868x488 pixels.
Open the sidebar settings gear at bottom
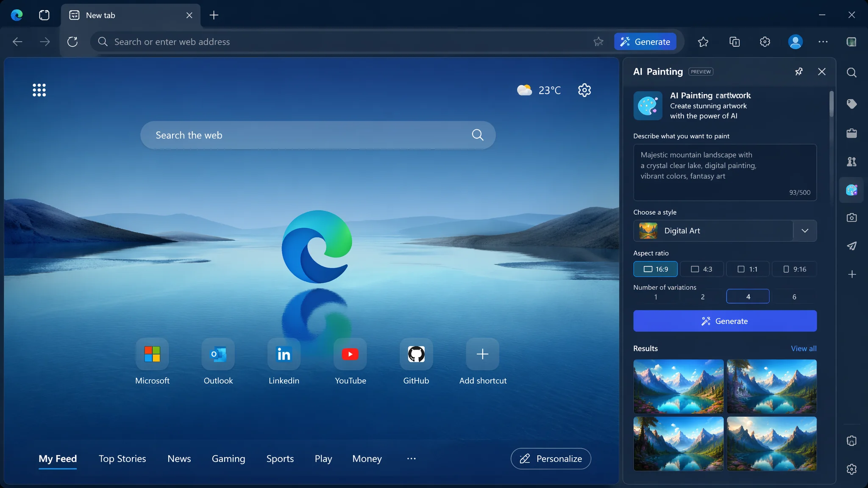pyautogui.click(x=851, y=469)
